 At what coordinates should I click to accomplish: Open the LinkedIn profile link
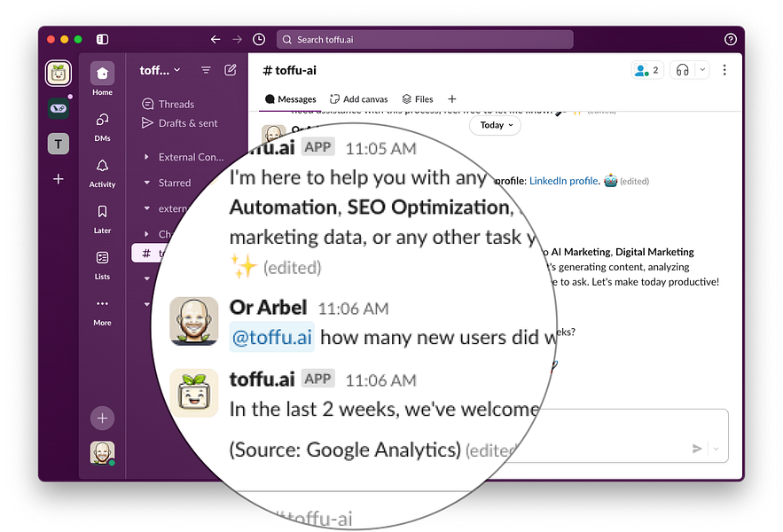coord(563,181)
